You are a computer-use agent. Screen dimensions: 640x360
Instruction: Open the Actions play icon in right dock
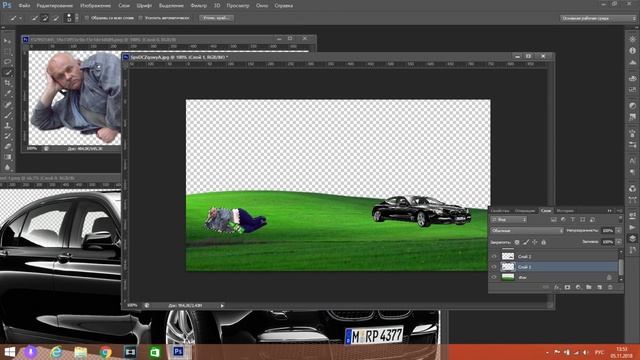coord(632,227)
